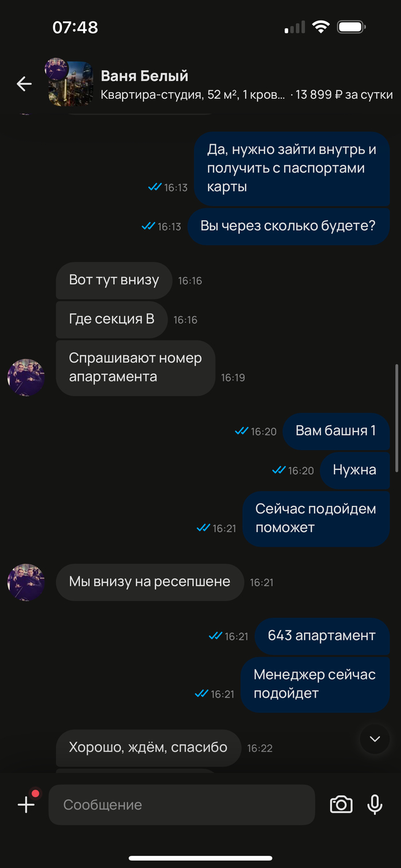This screenshot has height=868, width=401.
Task: Go back with the arrow icon
Action: point(24,84)
